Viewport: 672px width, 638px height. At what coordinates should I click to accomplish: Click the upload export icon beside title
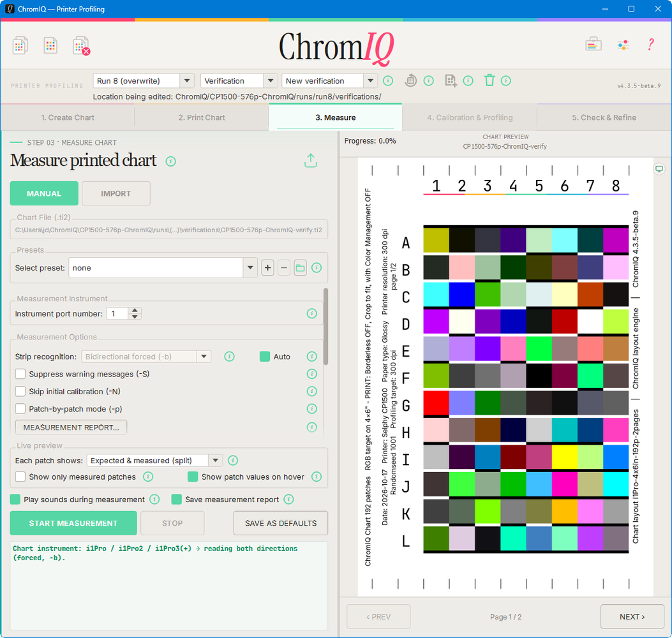311,161
